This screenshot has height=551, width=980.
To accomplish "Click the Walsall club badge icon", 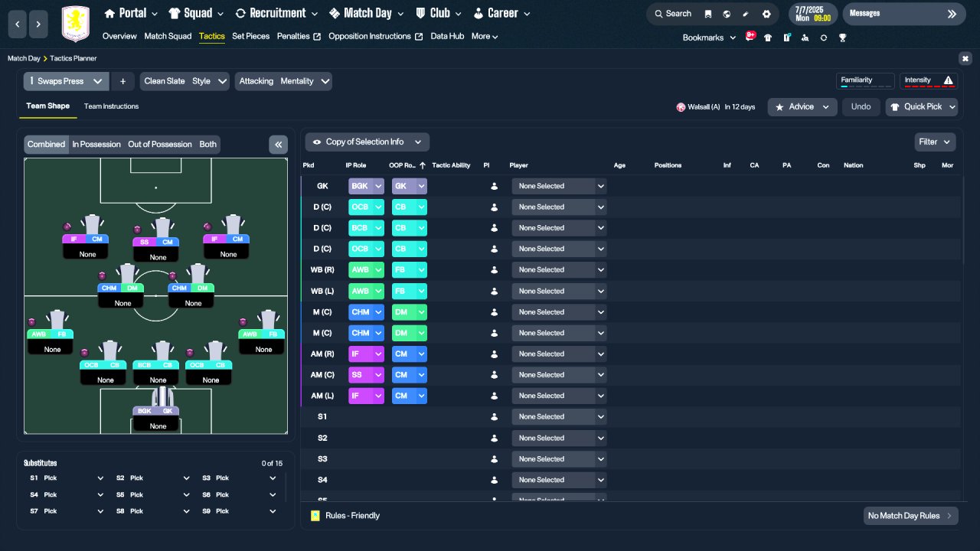I will 681,107.
